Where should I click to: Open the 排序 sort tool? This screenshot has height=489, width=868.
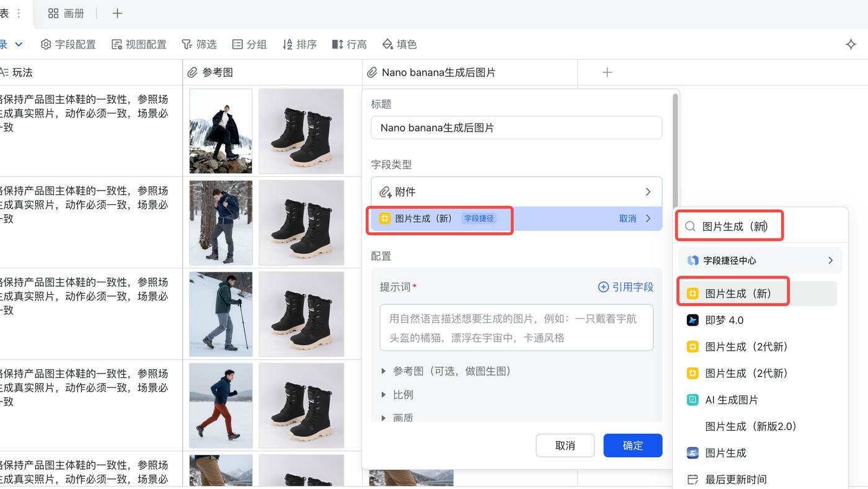point(299,44)
